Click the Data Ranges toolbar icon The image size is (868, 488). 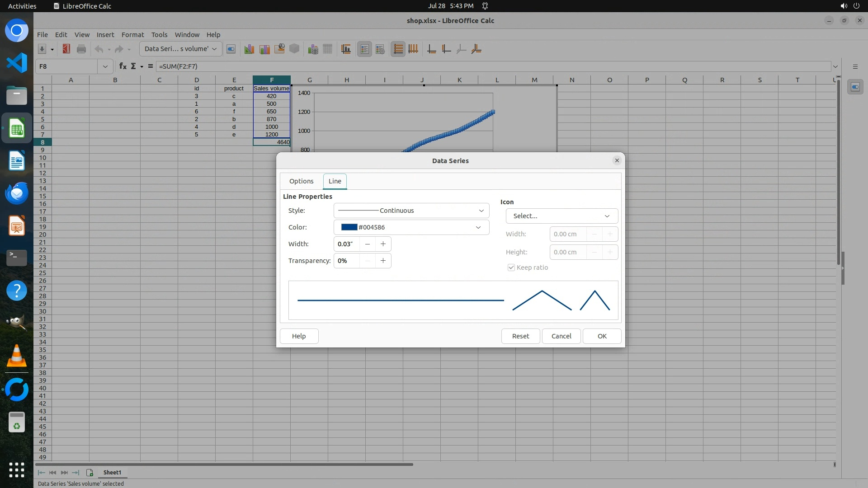(x=313, y=49)
